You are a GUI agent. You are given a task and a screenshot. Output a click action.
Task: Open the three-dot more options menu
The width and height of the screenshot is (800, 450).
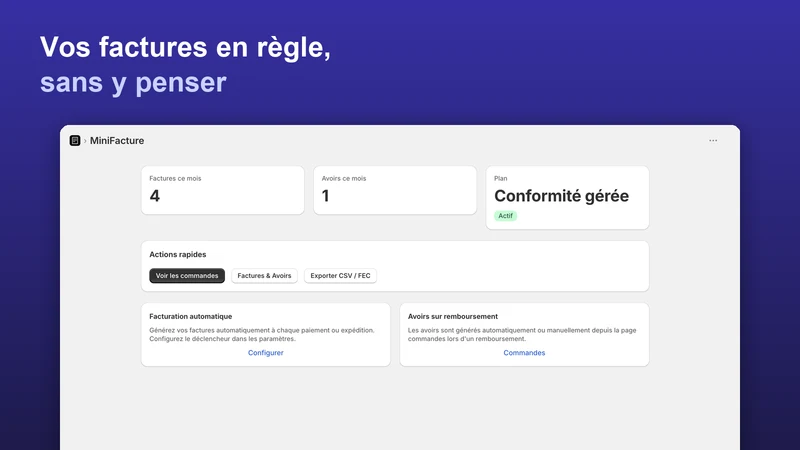713,140
